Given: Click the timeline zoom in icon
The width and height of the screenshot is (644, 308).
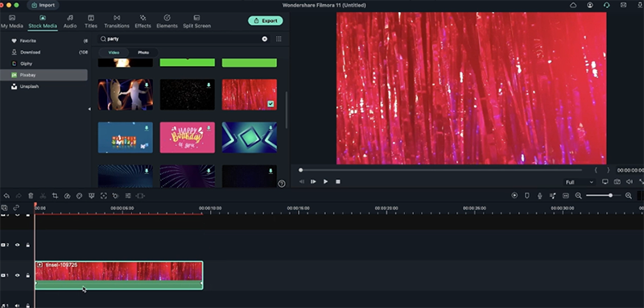Looking at the screenshot, I should tap(629, 196).
